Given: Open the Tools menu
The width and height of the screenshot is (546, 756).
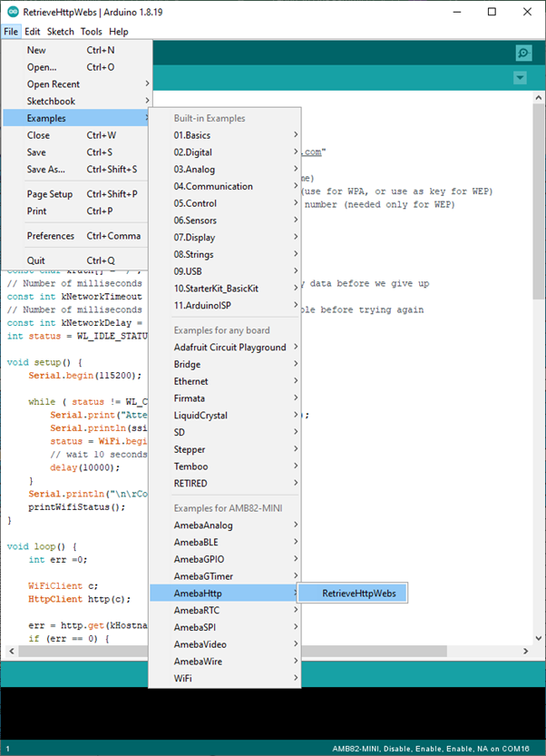Looking at the screenshot, I should (91, 32).
